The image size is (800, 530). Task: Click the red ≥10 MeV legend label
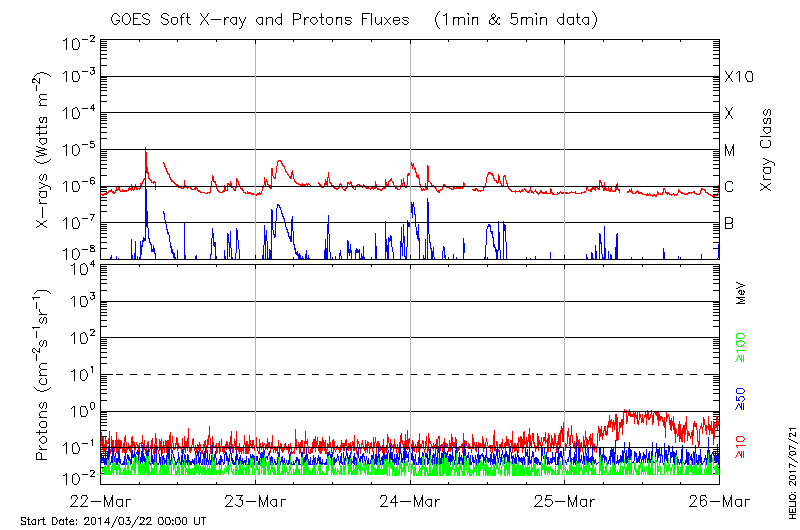[x=742, y=447]
